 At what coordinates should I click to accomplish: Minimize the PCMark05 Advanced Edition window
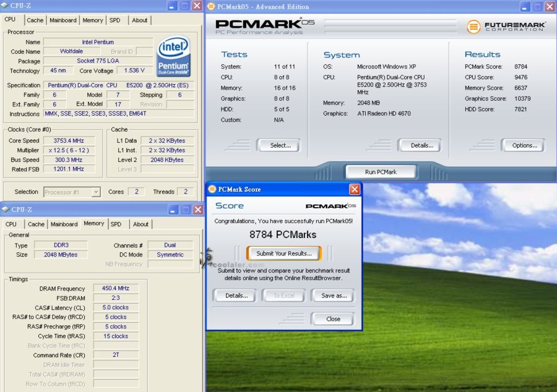click(x=525, y=6)
